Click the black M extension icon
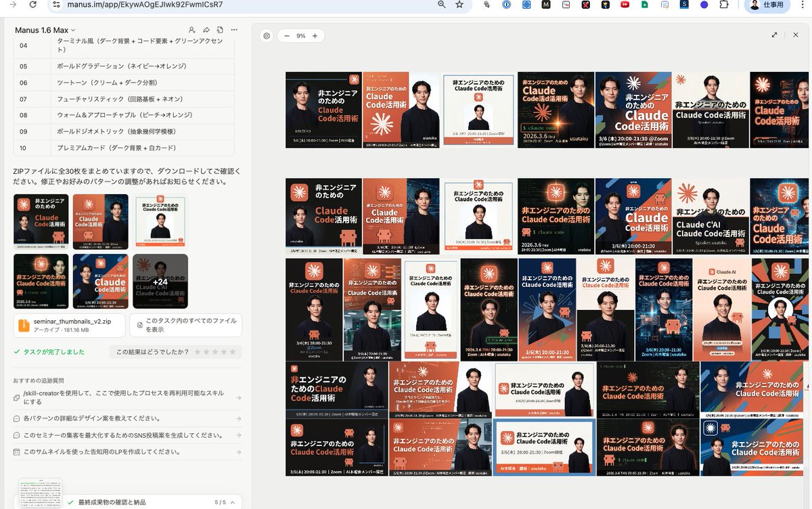The height and width of the screenshot is (509, 812). (546, 5)
